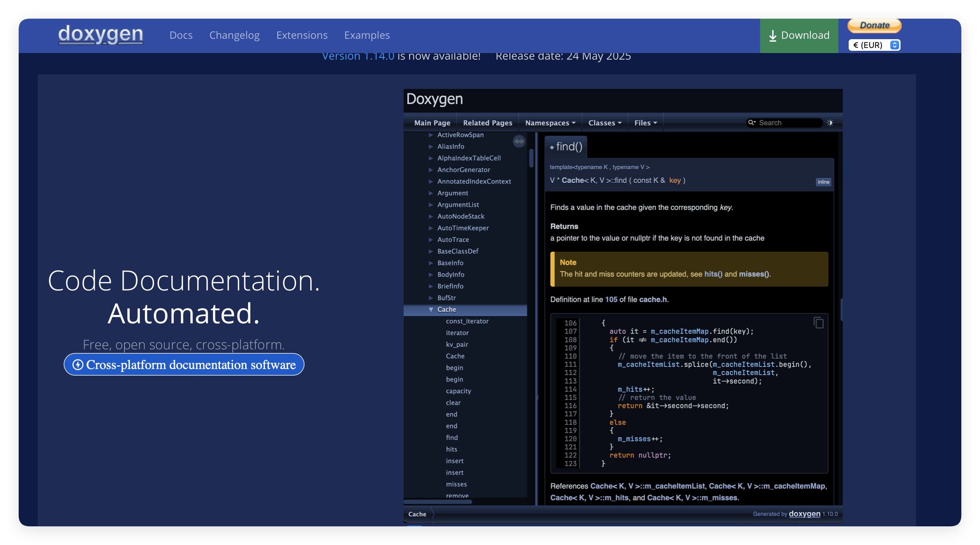Screen dimensions: 980x545
Task: Open the Namespaces dropdown menu
Action: tap(550, 123)
